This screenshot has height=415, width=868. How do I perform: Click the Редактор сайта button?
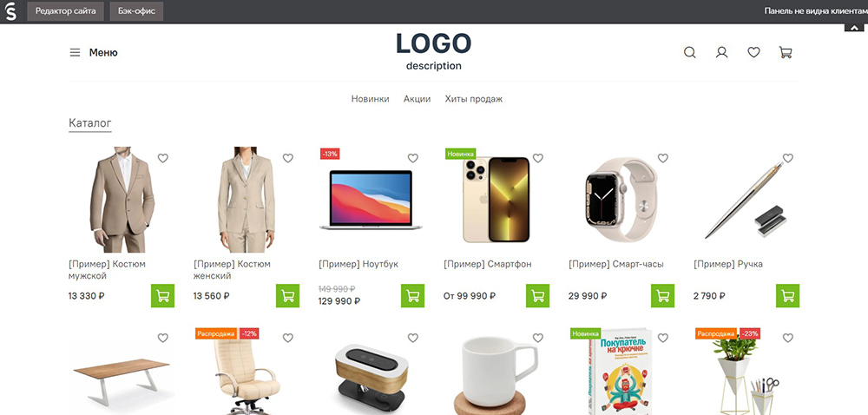(x=66, y=11)
